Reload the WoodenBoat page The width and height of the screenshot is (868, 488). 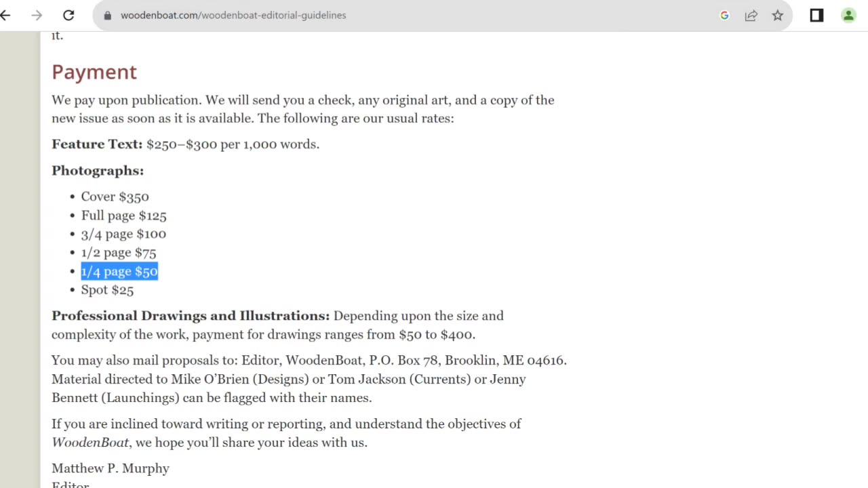click(68, 15)
